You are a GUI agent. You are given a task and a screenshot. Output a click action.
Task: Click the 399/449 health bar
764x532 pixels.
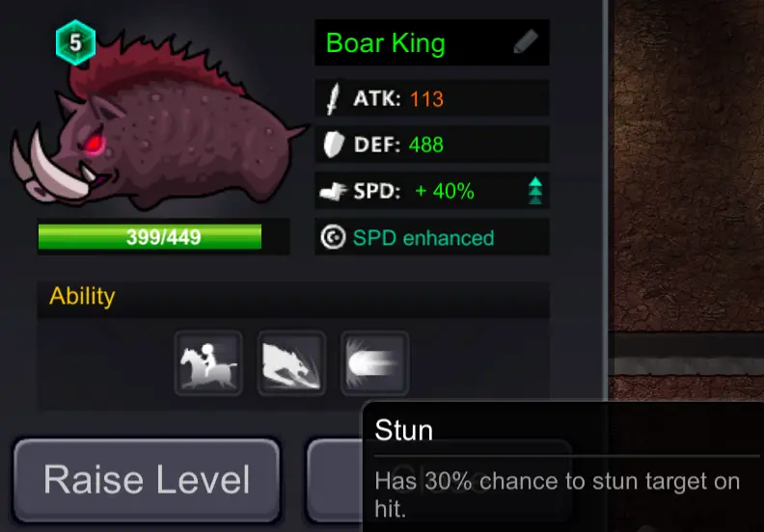click(164, 237)
